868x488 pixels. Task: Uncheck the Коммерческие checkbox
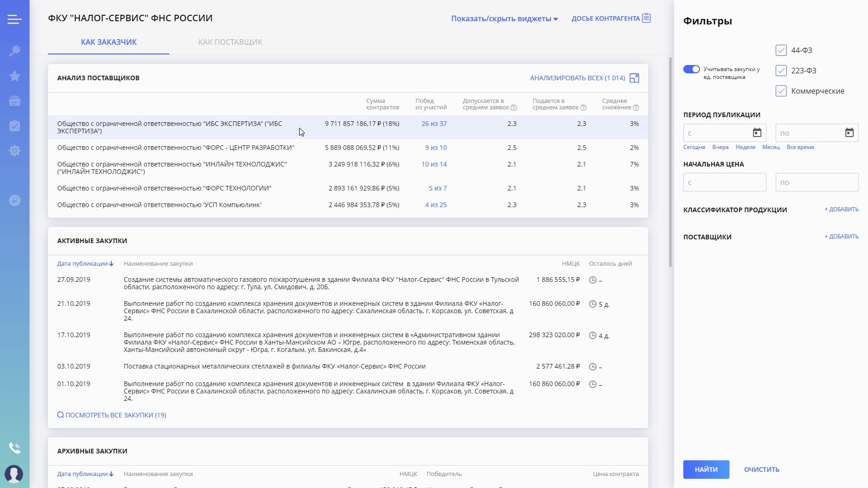(781, 91)
